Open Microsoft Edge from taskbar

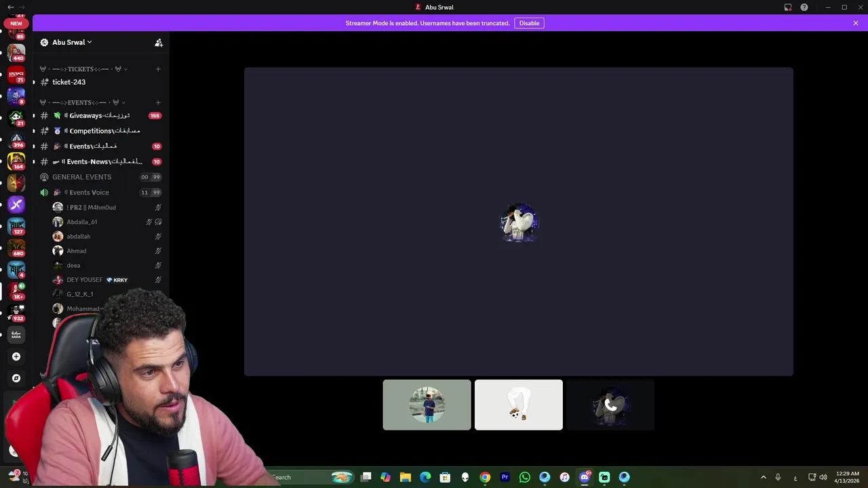click(425, 477)
